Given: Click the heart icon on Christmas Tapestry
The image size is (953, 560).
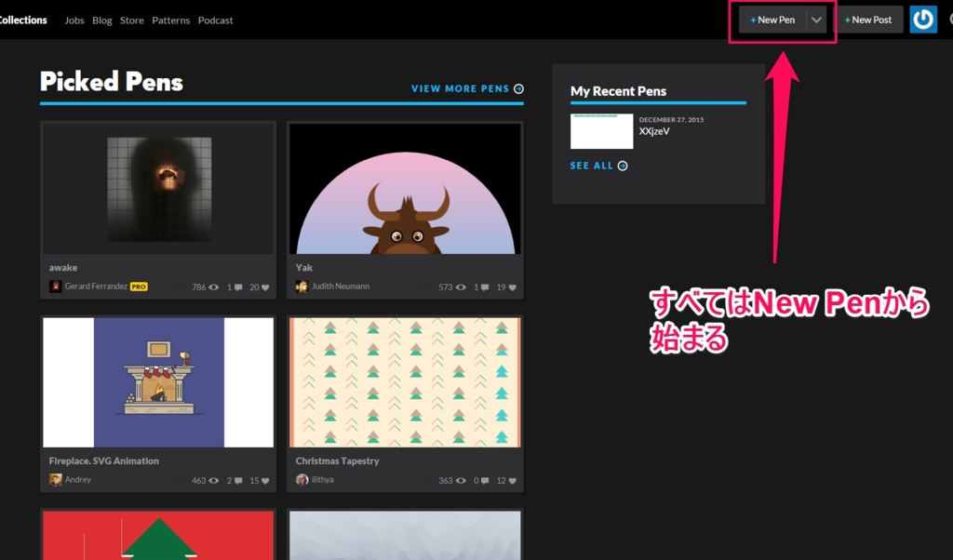Looking at the screenshot, I should coord(513,480).
